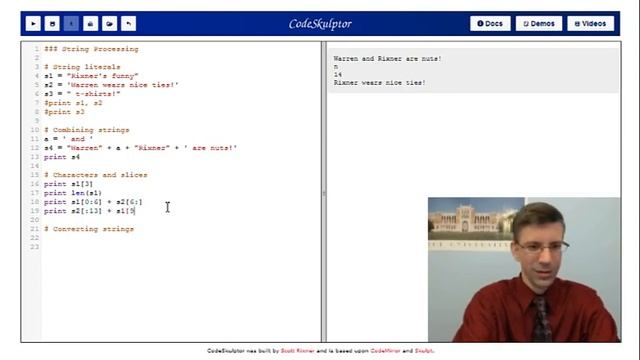Viewport: 640px width, 360px height.
Task: Click output 'Warren and Rixner are nuts!'
Action: pos(387,59)
